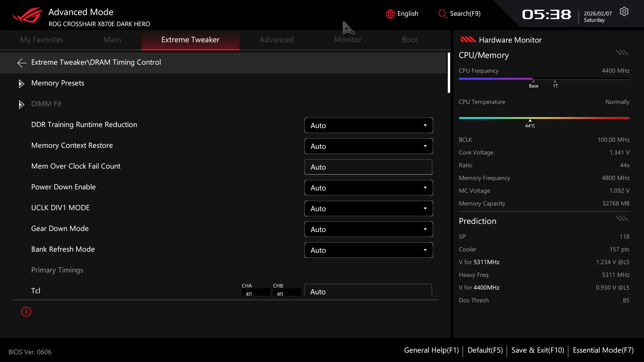Open the Memory Context Restore dropdown
The height and width of the screenshot is (362, 644).
[x=368, y=146]
